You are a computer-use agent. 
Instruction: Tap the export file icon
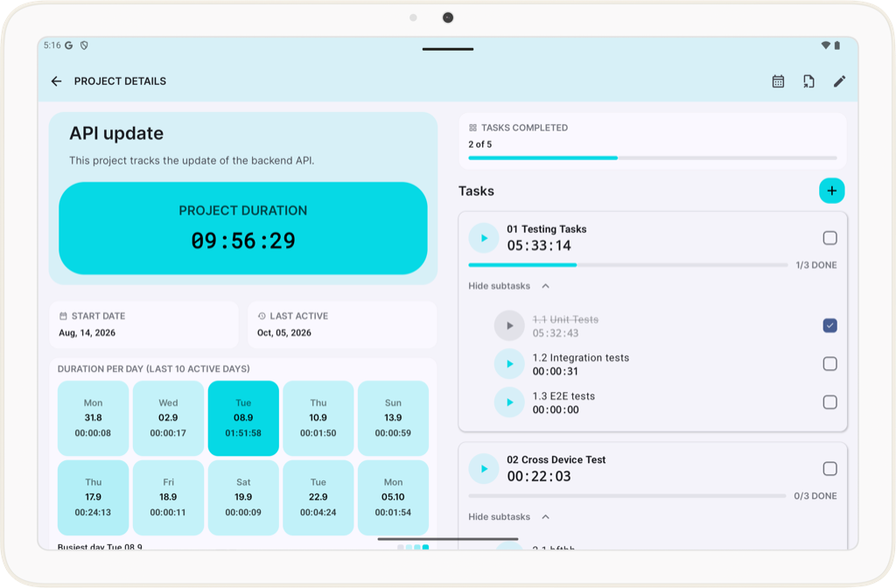click(808, 81)
